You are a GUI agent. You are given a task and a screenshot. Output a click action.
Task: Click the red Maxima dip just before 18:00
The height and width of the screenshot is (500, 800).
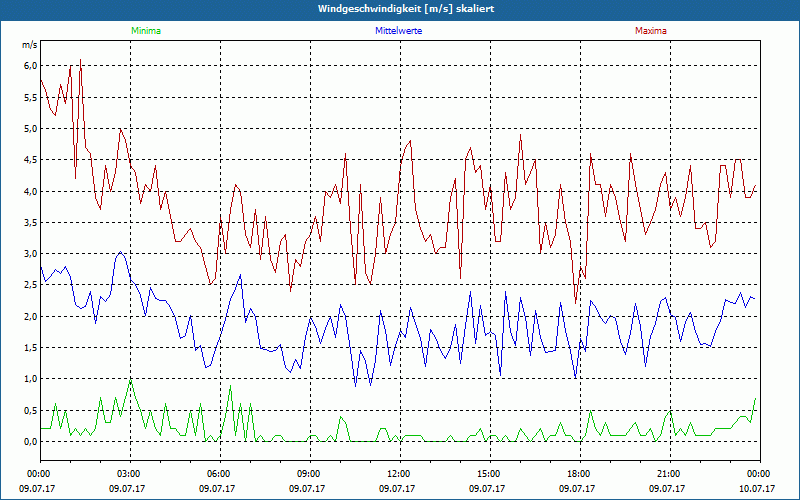(576, 303)
